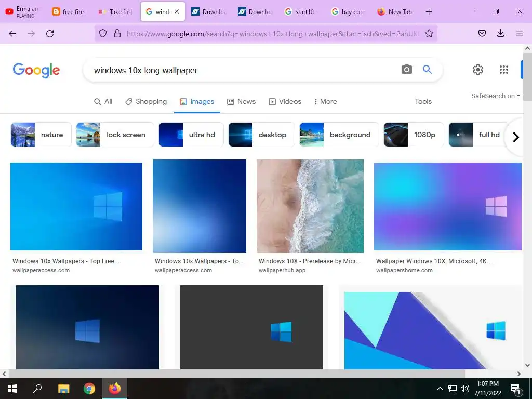Filter by the ultra hd chip
The width and height of the screenshot is (532, 399).
(x=191, y=135)
